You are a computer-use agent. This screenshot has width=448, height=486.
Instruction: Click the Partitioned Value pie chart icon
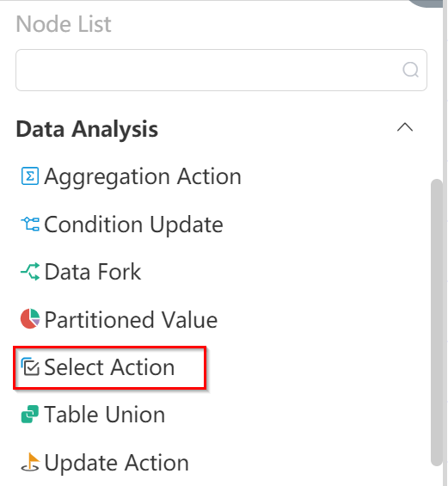point(30,318)
